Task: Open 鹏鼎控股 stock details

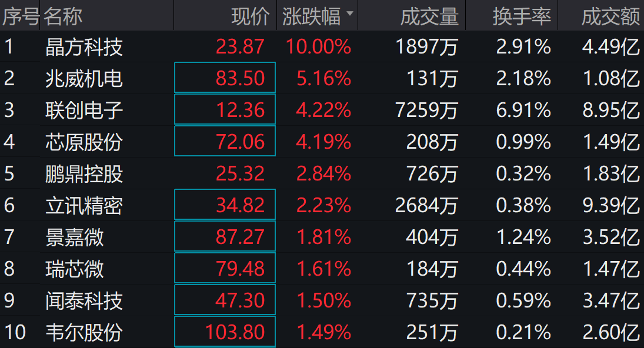Action: (x=84, y=173)
